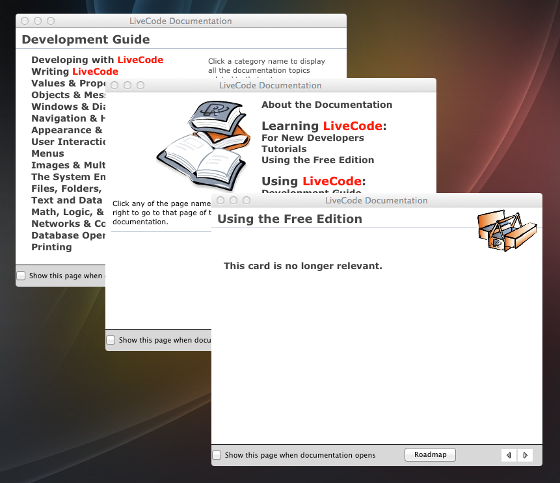Select 'Math, Logic, &' category
The width and height of the screenshot is (560, 483).
pos(68,212)
